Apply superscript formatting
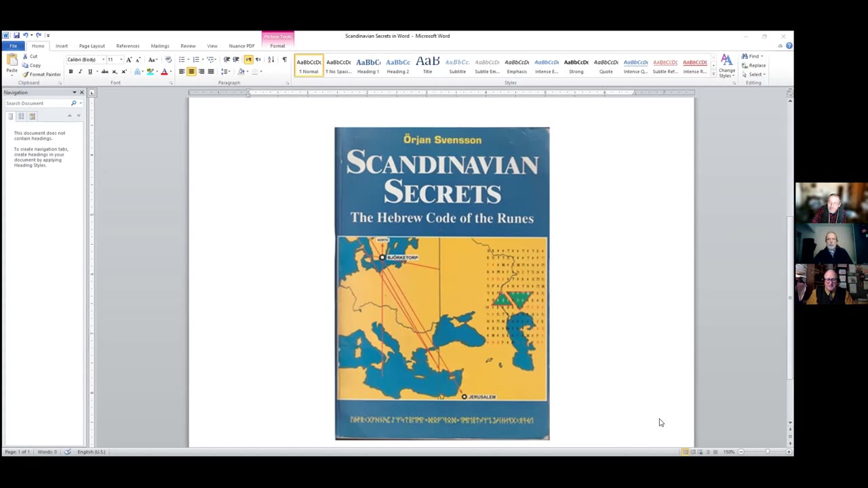This screenshot has height=488, width=868. coord(123,71)
